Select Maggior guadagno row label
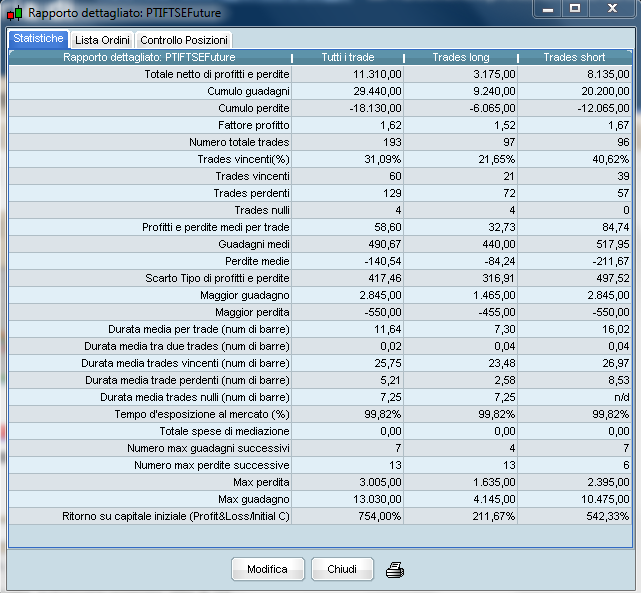641x593 pixels. click(x=244, y=295)
